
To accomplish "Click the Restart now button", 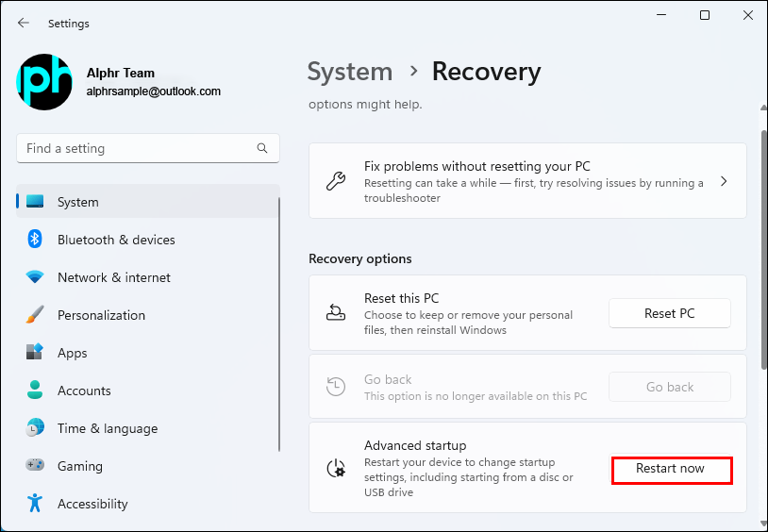I will coord(671,470).
